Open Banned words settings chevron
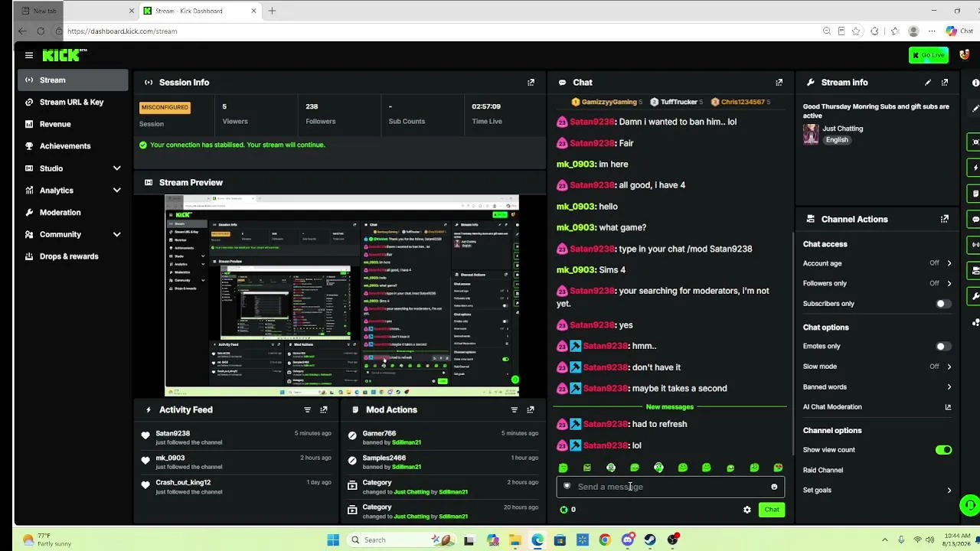The height and width of the screenshot is (551, 980). [949, 387]
